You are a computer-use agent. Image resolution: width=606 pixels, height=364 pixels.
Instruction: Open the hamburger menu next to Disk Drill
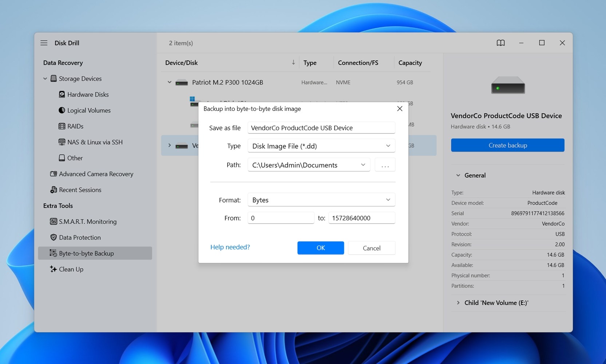pyautogui.click(x=44, y=43)
